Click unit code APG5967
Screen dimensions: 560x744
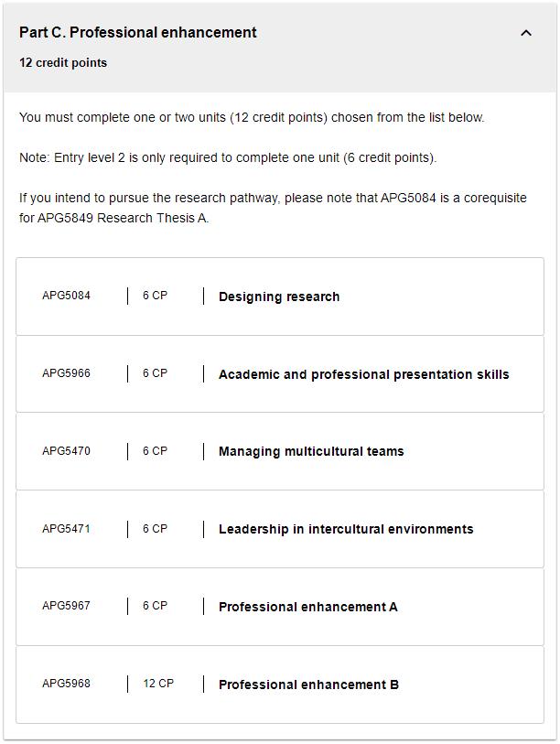pos(67,606)
